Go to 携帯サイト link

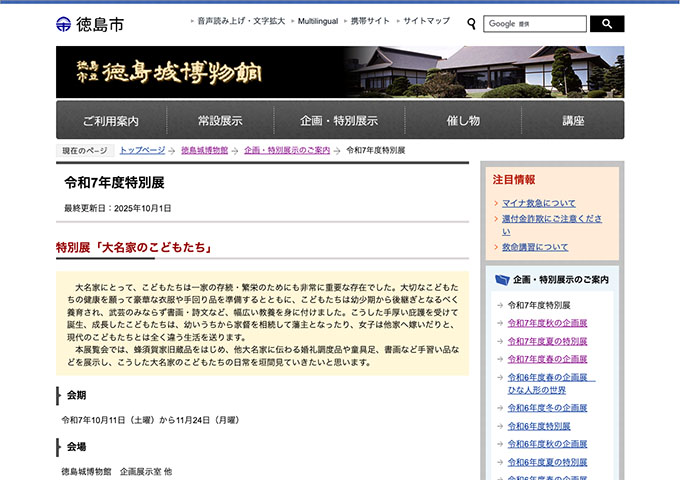[x=372, y=21]
